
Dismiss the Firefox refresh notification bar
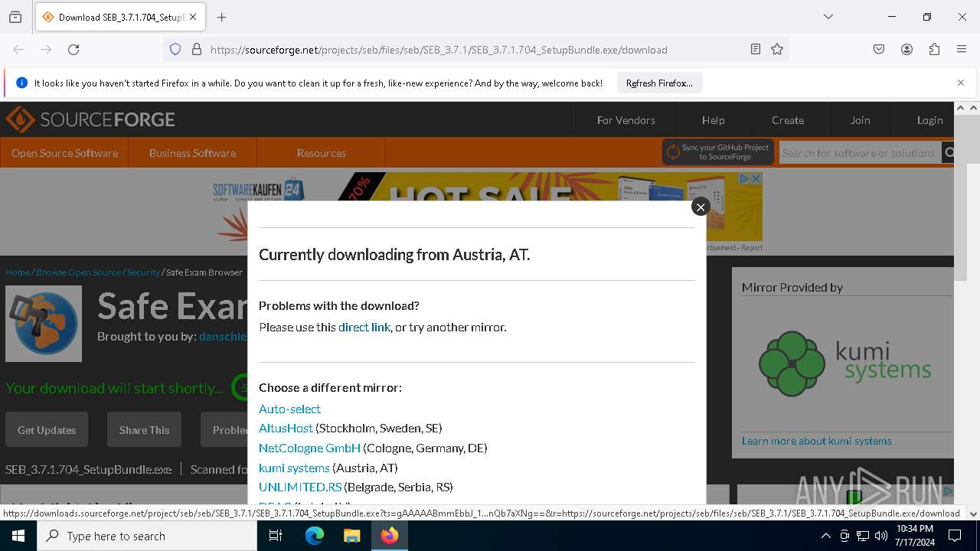(961, 83)
